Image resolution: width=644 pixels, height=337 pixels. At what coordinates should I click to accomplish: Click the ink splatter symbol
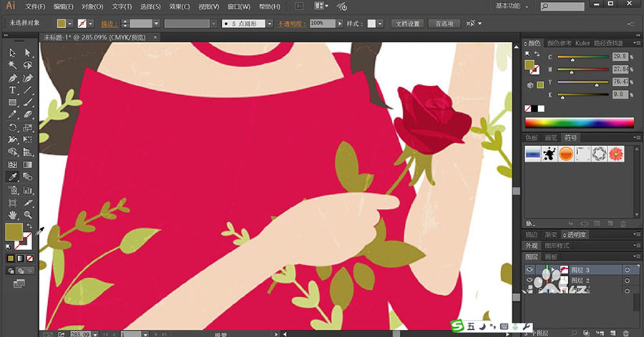[x=550, y=153]
